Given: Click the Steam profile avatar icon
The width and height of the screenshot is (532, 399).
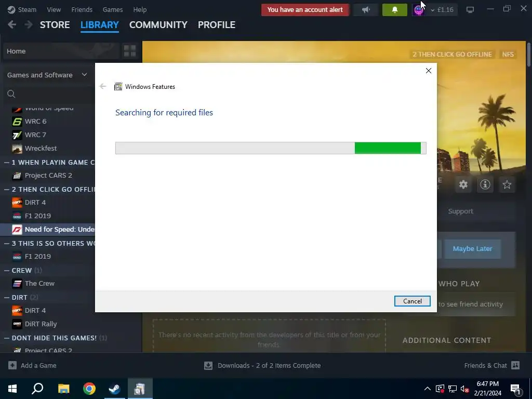Looking at the screenshot, I should click(419, 10).
